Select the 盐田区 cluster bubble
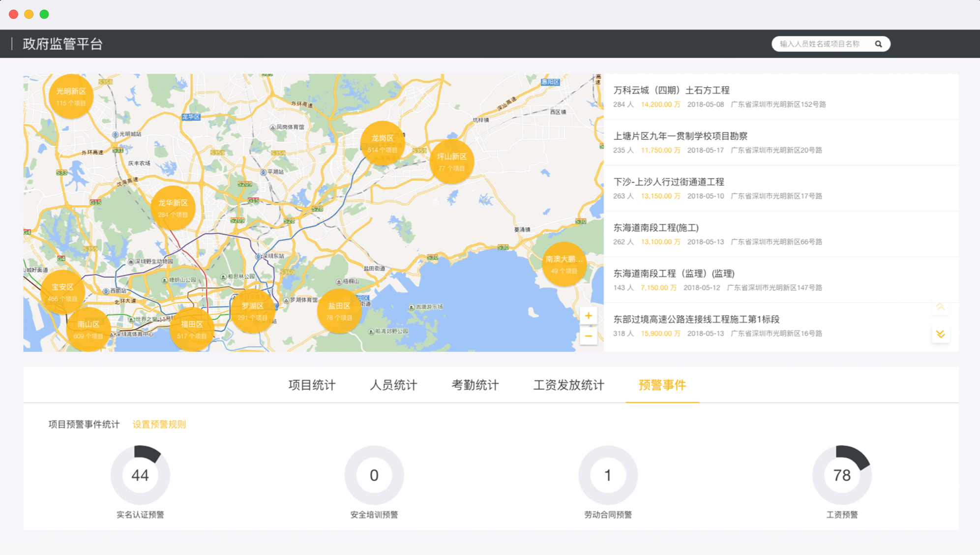This screenshot has width=980, height=555. [x=339, y=311]
